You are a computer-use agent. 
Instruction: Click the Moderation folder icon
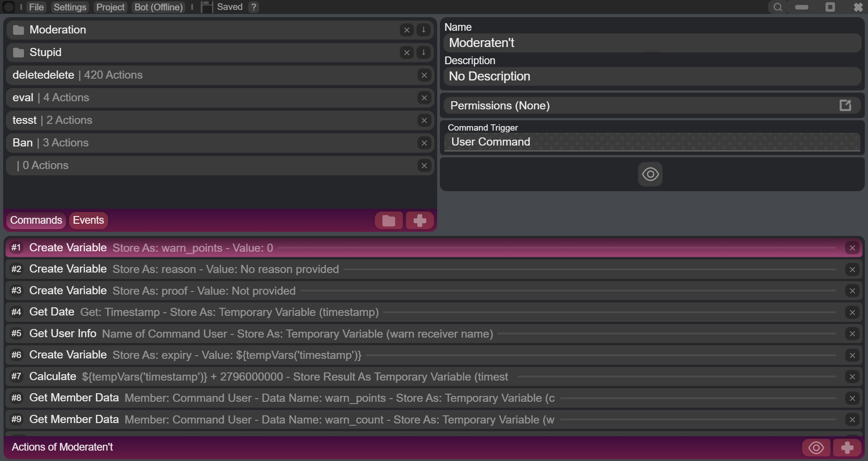tap(19, 29)
